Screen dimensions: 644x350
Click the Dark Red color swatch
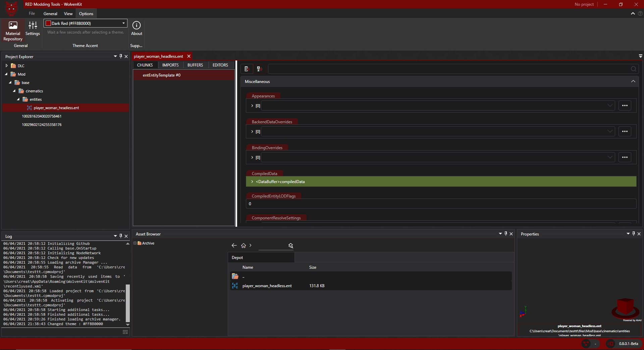click(48, 23)
